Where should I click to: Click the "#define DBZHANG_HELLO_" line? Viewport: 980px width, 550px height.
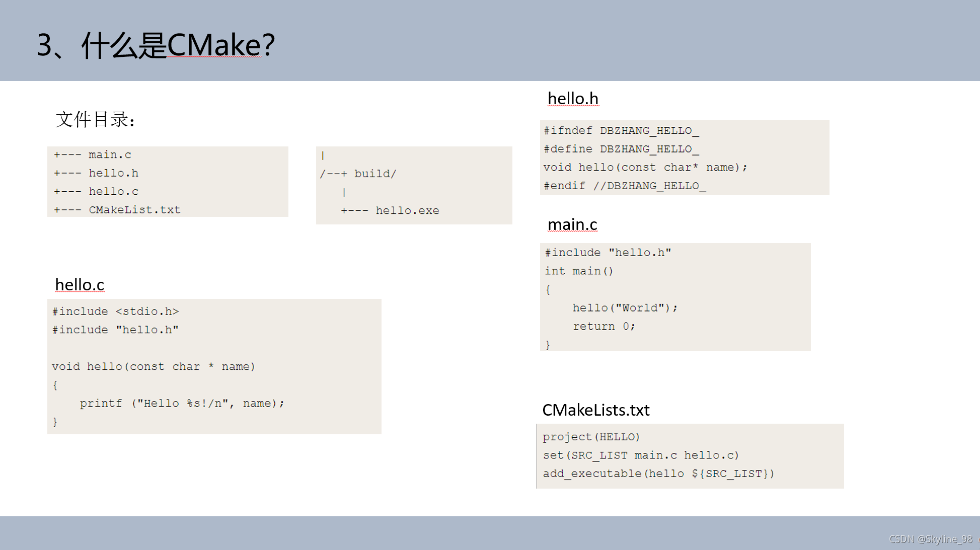point(621,149)
